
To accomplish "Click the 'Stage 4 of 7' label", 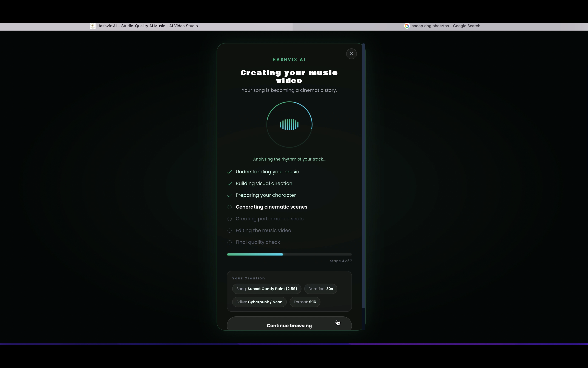I will [x=341, y=261].
